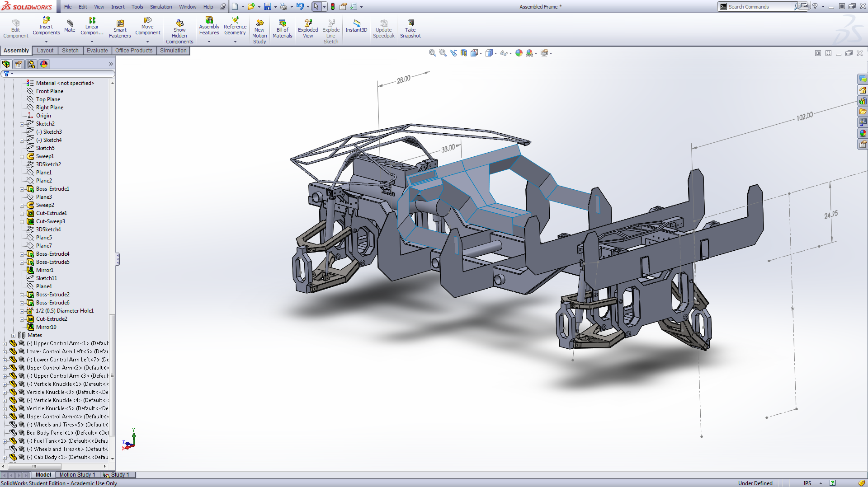Toggle visibility icon for Verticle Knuckle<3>
This screenshot has height=487, width=868.
[x=21, y=392]
